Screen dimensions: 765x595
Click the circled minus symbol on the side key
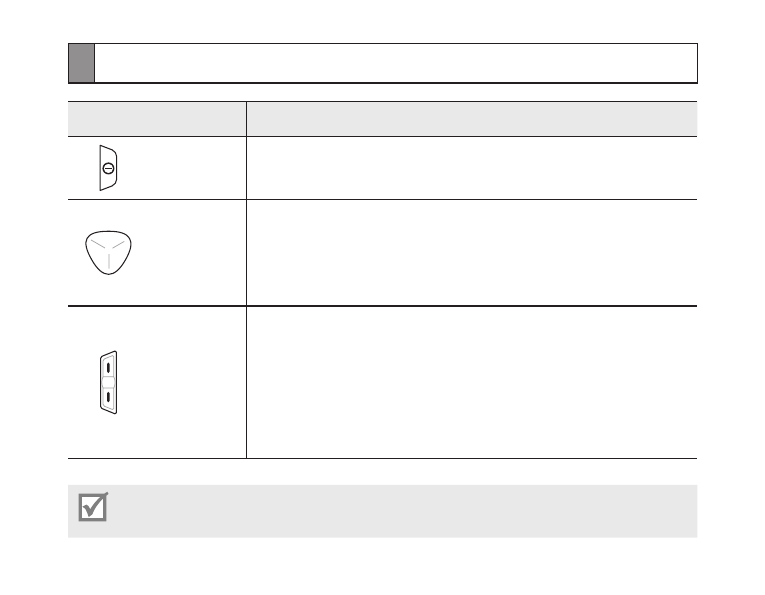pos(108,168)
